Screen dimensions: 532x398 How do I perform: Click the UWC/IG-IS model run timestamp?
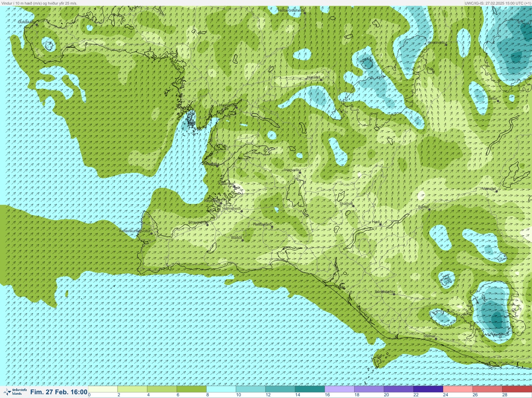[498, 3]
